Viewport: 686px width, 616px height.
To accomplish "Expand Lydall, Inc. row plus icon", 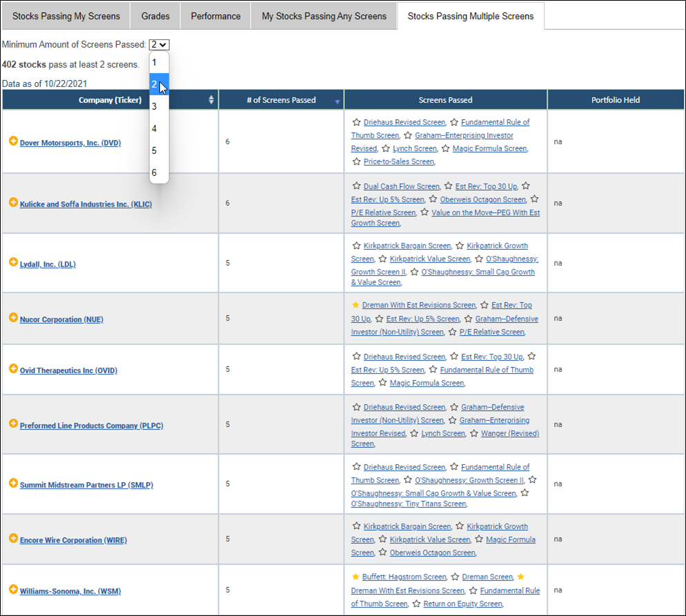I will (x=14, y=262).
